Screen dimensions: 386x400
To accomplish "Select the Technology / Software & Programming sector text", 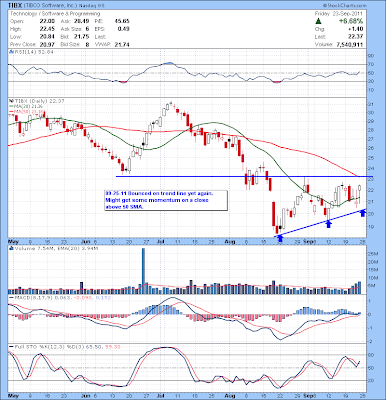I will [55, 14].
